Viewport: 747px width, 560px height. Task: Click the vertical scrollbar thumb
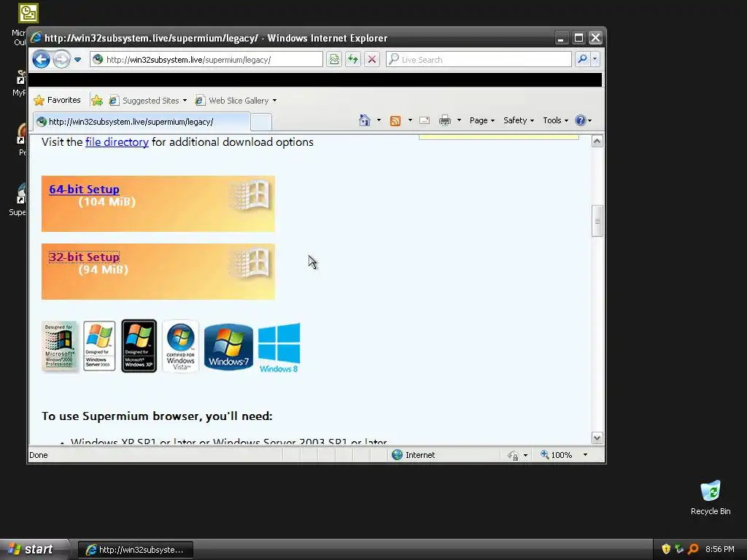coord(597,221)
